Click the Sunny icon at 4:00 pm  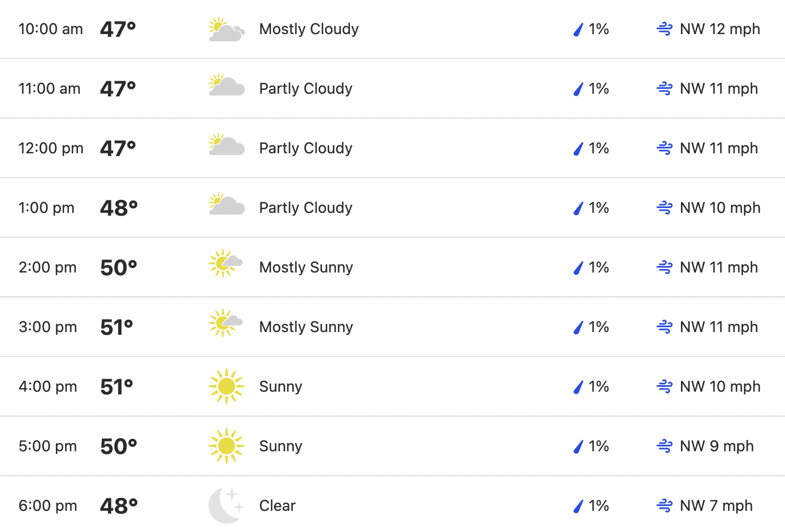227,386
